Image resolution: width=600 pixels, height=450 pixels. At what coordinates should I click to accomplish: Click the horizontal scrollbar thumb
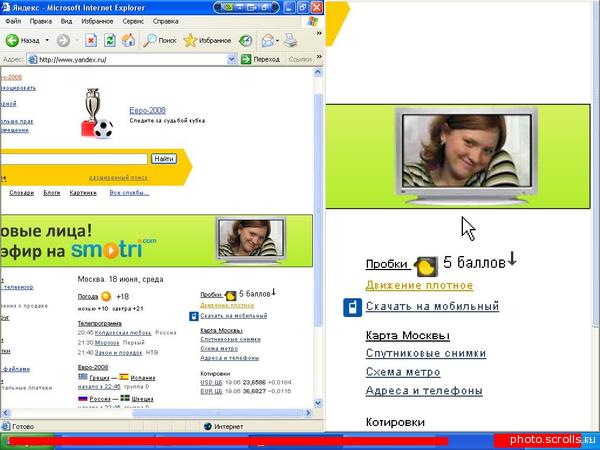pos(217,413)
